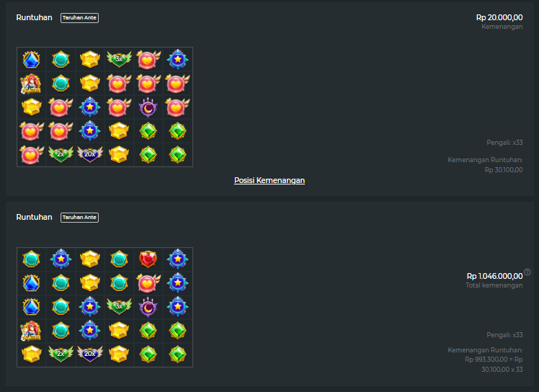Click the 2x green heart multiplier in bottom grid

[61, 354]
